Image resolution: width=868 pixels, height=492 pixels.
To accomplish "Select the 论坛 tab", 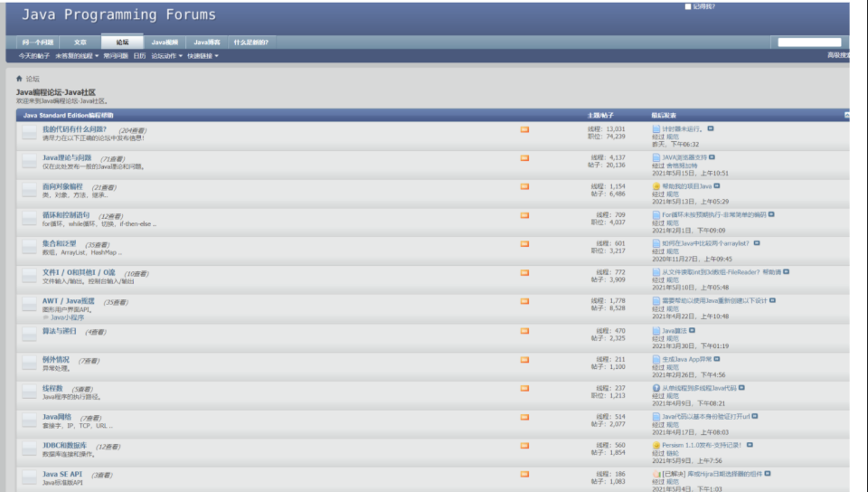I will (x=122, y=42).
